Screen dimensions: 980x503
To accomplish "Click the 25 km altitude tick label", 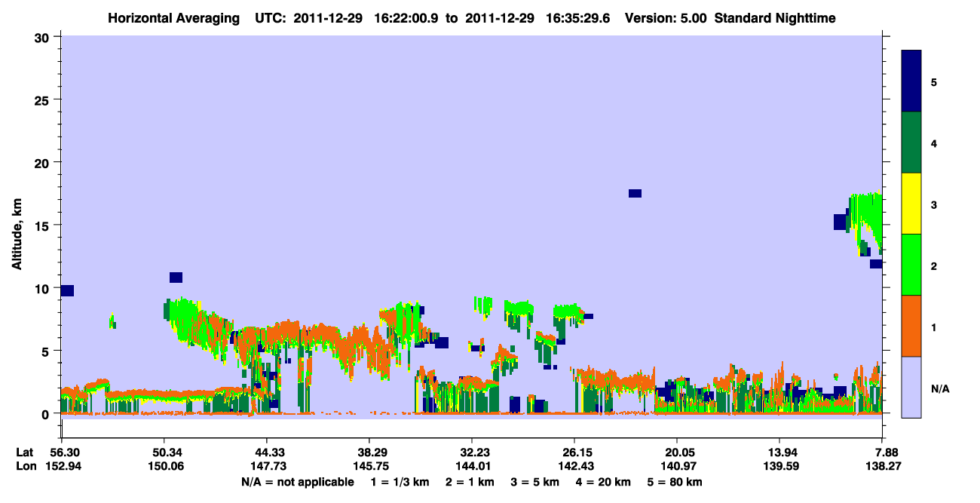I will point(43,100).
